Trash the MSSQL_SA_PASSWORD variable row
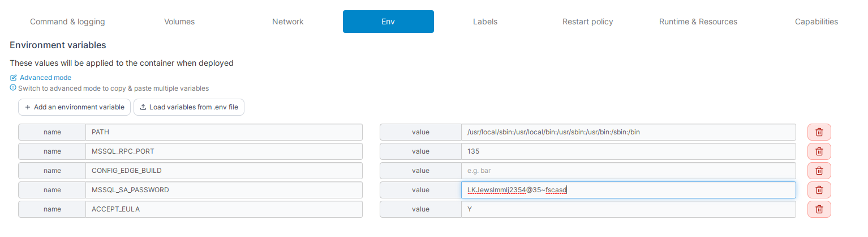This screenshot has height=237, width=868. click(819, 190)
